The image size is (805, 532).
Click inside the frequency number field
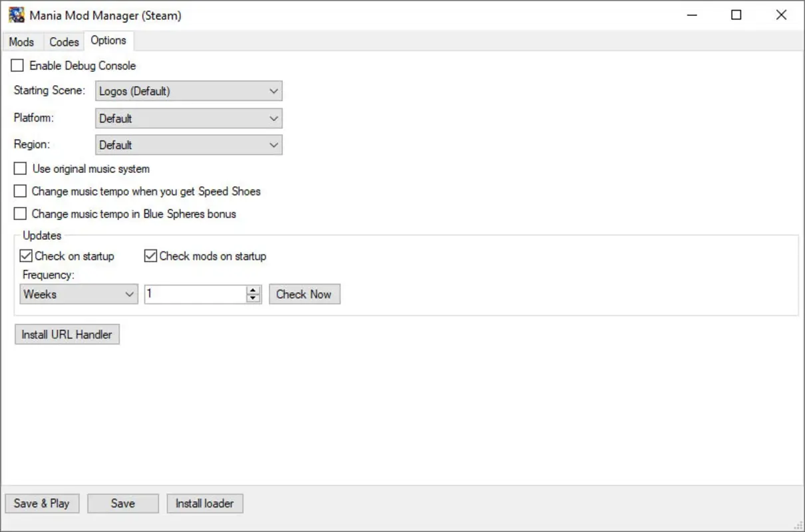tap(193, 293)
